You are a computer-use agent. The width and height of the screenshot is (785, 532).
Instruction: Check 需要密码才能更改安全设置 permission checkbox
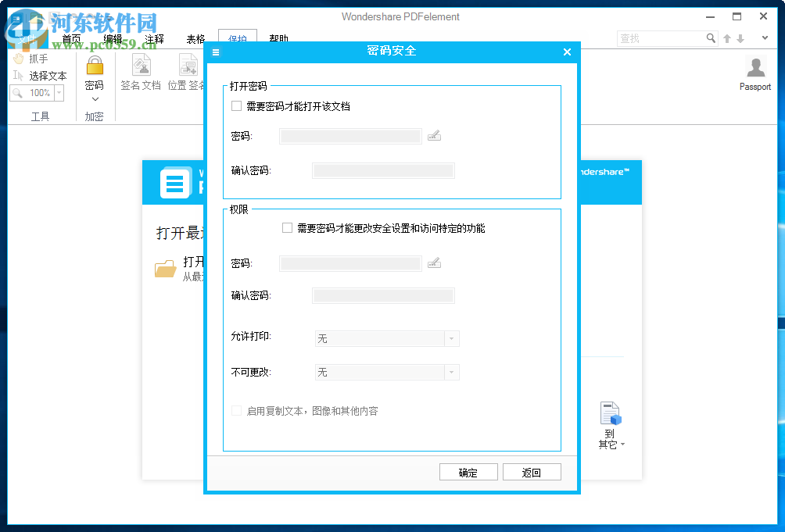[288, 228]
